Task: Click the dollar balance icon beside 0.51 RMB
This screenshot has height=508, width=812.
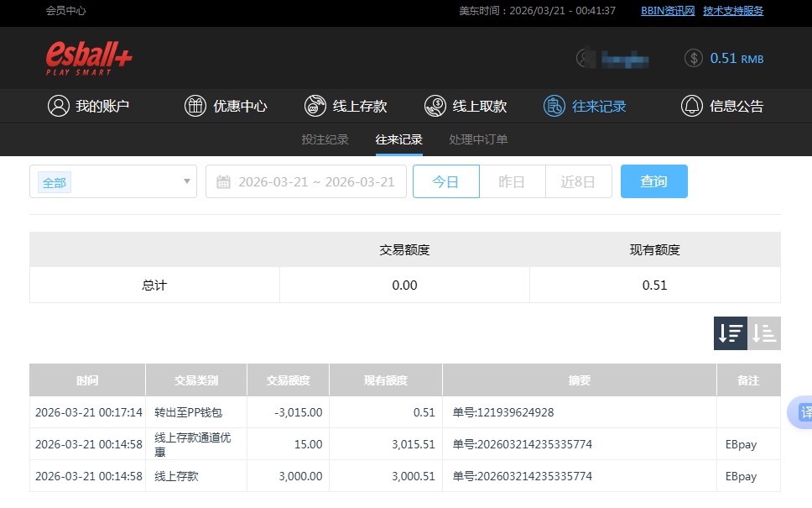Action: pyautogui.click(x=694, y=59)
